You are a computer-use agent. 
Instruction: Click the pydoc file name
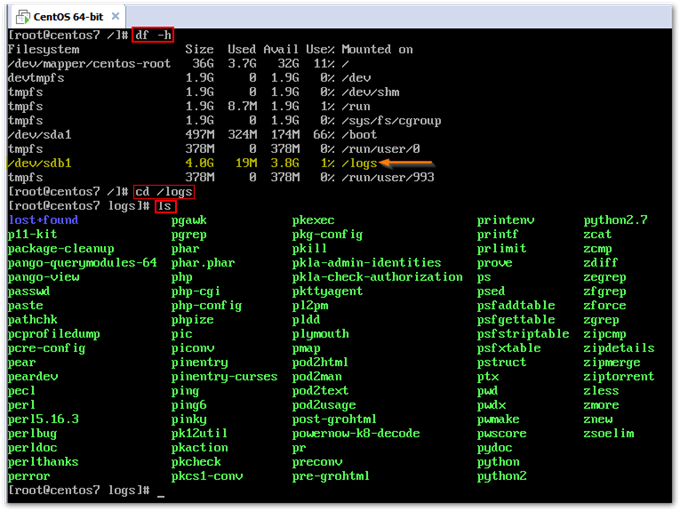pos(495,448)
